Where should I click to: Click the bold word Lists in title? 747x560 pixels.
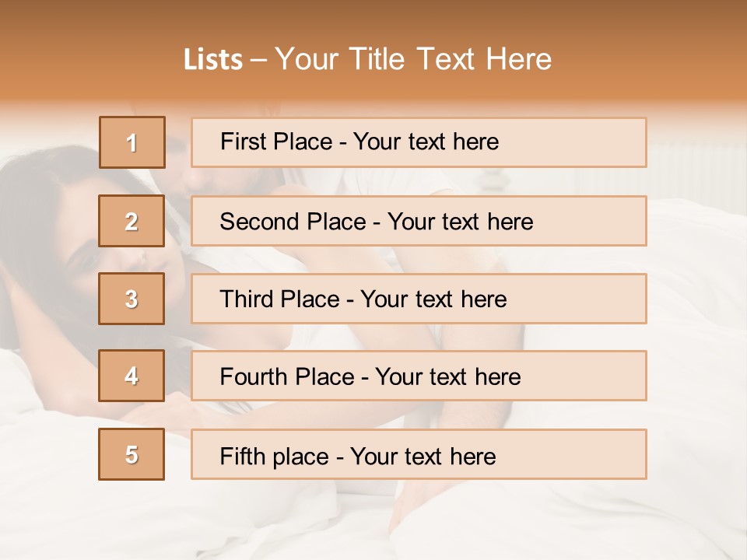pyautogui.click(x=213, y=60)
